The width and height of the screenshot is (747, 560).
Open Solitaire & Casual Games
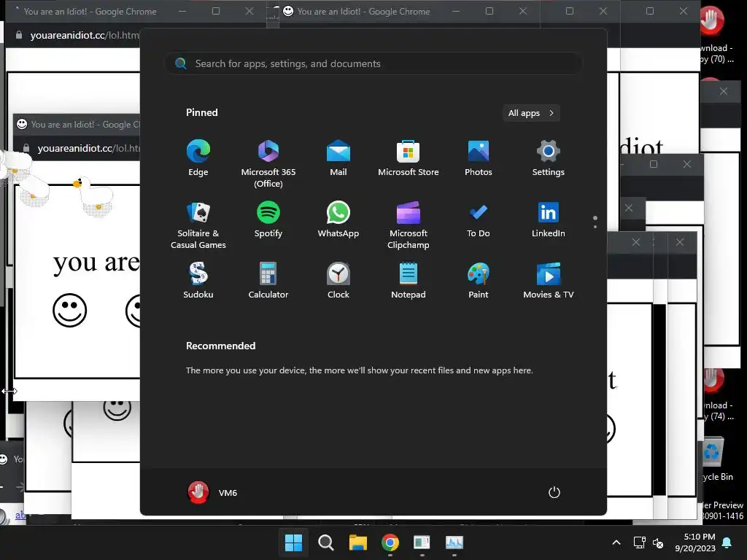tap(198, 225)
